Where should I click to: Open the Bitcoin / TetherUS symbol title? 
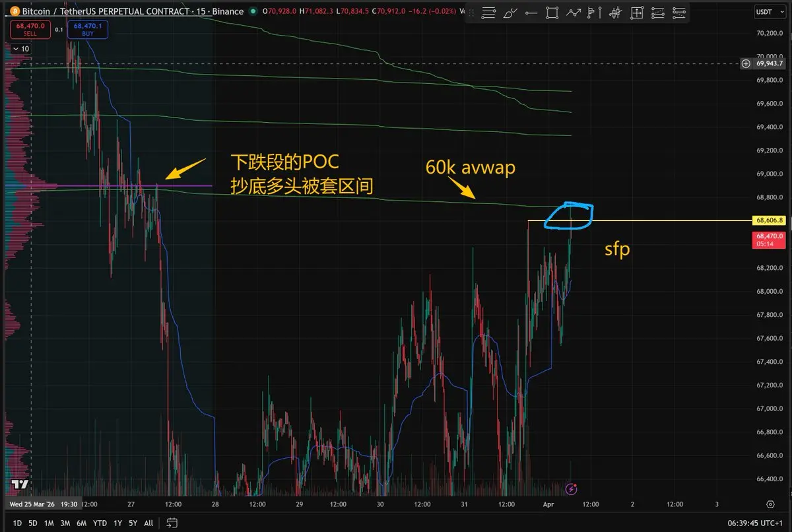[133, 11]
